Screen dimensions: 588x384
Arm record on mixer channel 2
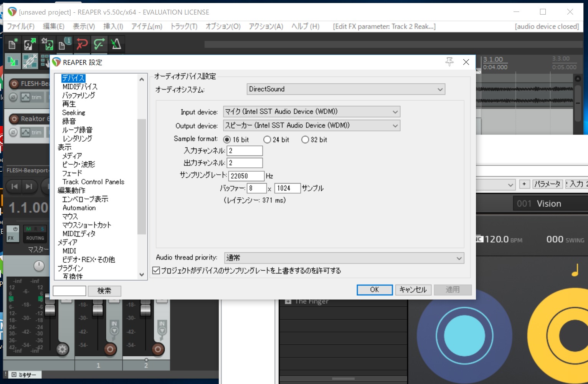158,349
